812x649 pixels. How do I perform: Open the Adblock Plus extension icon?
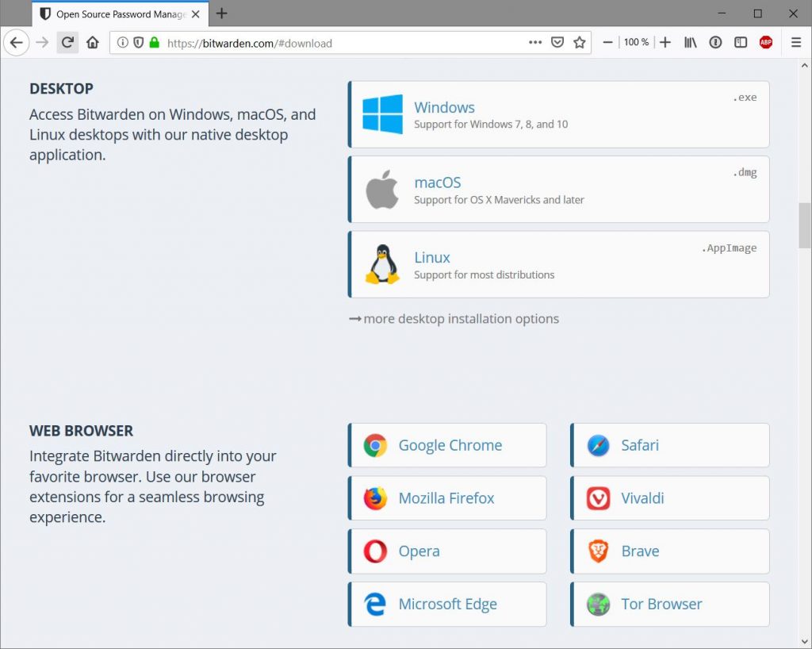765,43
